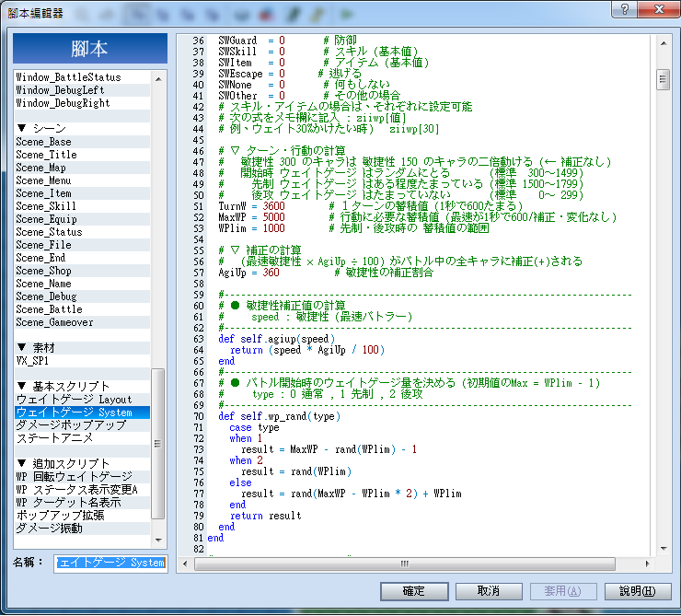Open Scene_Skill script
The height and width of the screenshot is (616, 681).
tap(82, 206)
